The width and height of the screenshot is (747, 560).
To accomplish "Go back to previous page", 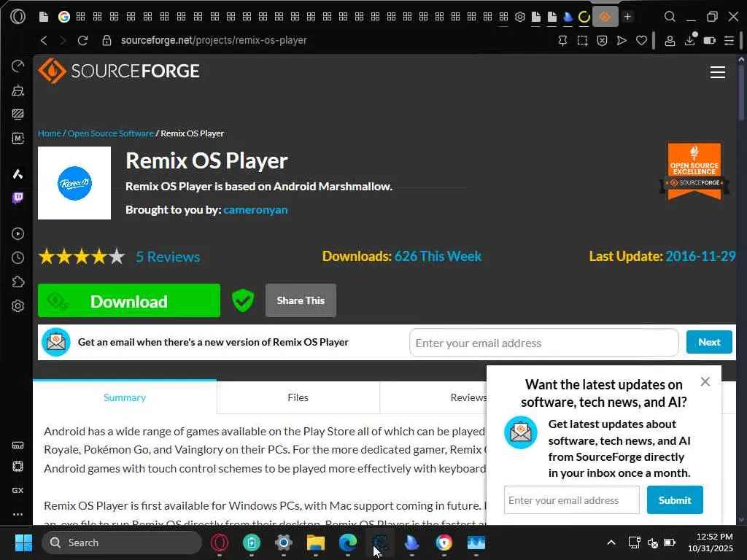I will click(44, 41).
